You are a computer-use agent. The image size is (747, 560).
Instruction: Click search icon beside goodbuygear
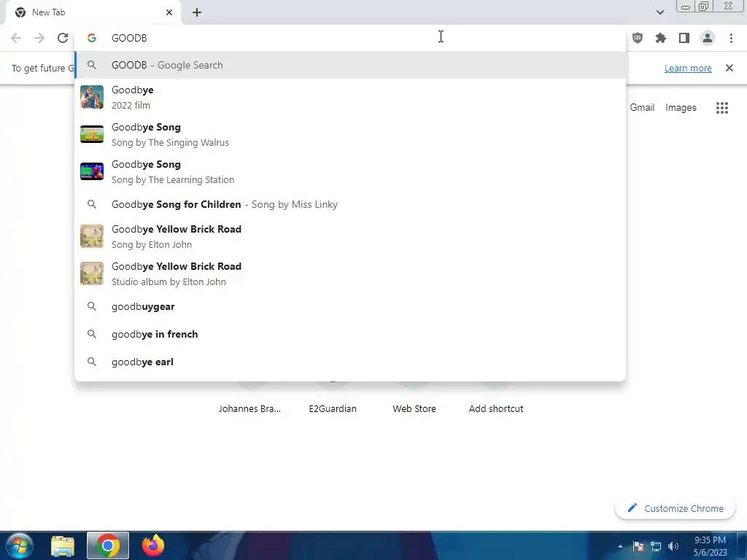pyautogui.click(x=92, y=306)
